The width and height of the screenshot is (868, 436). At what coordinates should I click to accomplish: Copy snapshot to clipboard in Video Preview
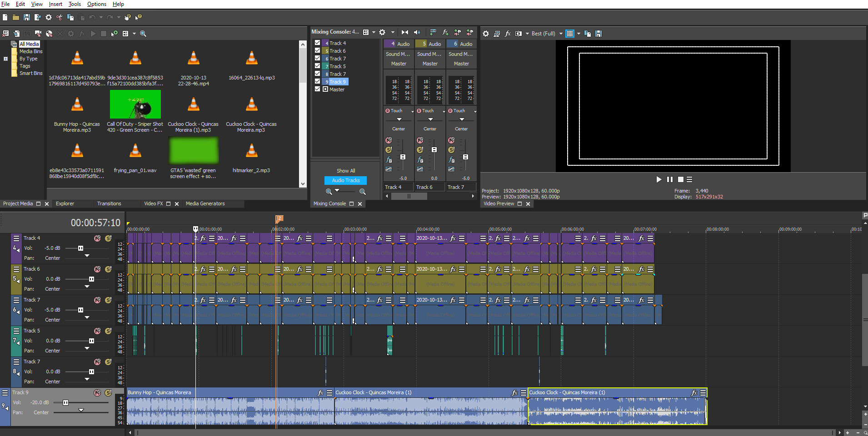click(x=588, y=34)
